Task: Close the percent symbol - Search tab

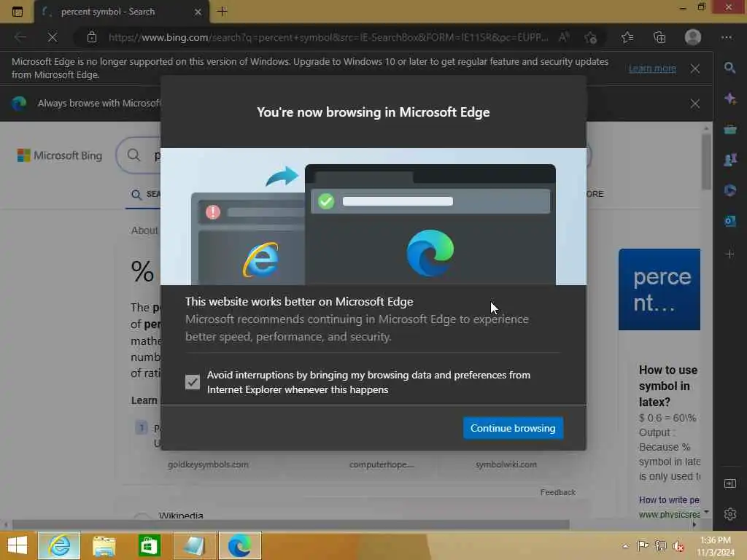Action: pos(198,12)
